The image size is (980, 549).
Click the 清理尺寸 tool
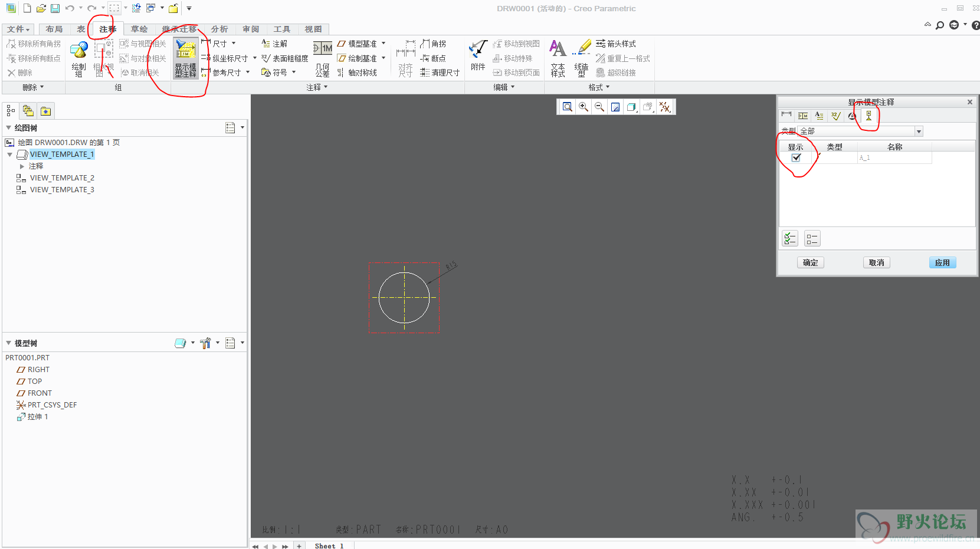[440, 73]
